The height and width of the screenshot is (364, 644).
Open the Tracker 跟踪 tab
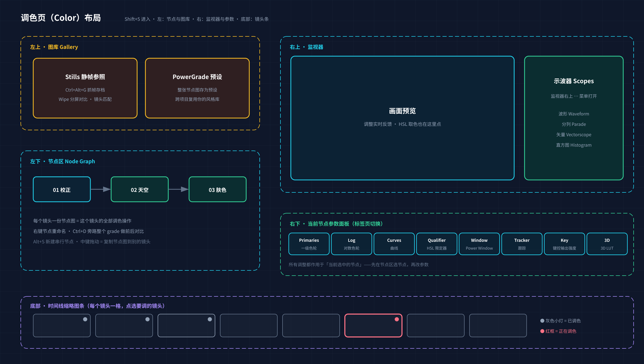pos(522,244)
